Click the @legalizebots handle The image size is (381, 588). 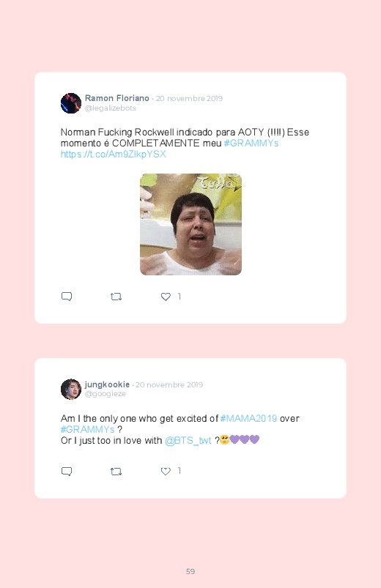[111, 108]
